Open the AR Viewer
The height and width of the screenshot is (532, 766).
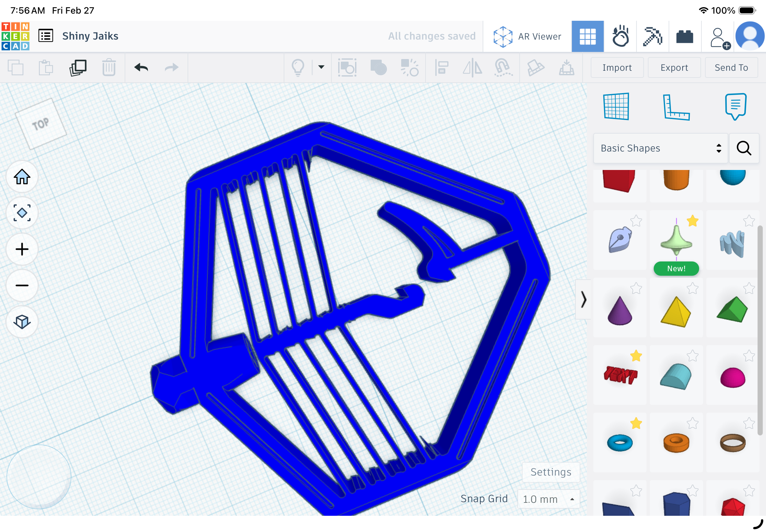pos(527,37)
